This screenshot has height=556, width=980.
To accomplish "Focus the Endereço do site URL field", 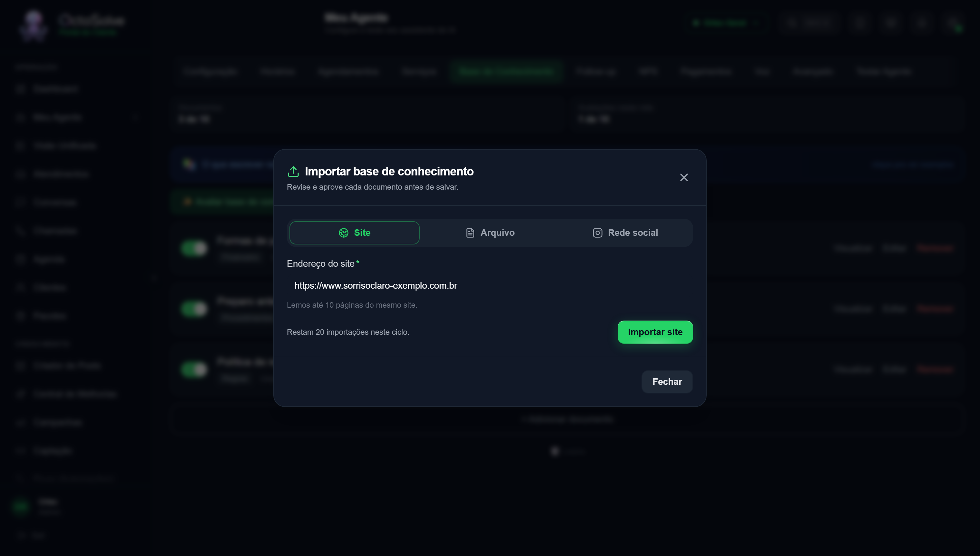I will pyautogui.click(x=490, y=286).
